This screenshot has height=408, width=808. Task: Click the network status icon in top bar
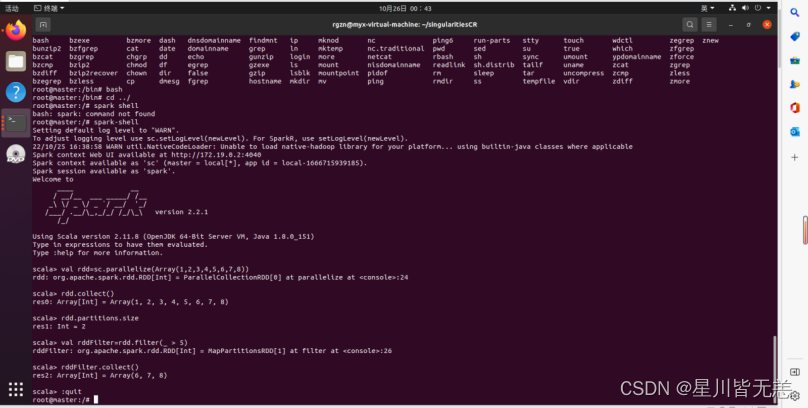[x=732, y=8]
